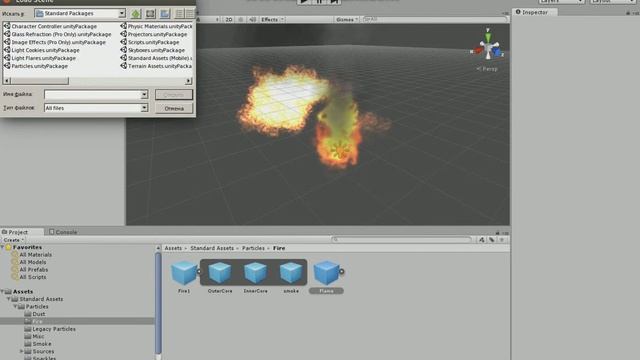640x360 pixels.
Task: Click Particles in breadcrumb path
Action: 253,248
